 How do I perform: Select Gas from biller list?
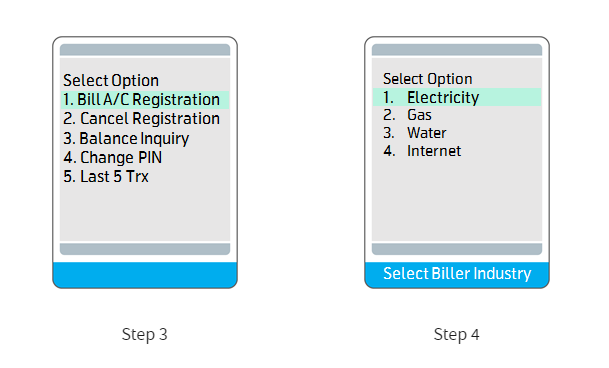click(x=407, y=115)
